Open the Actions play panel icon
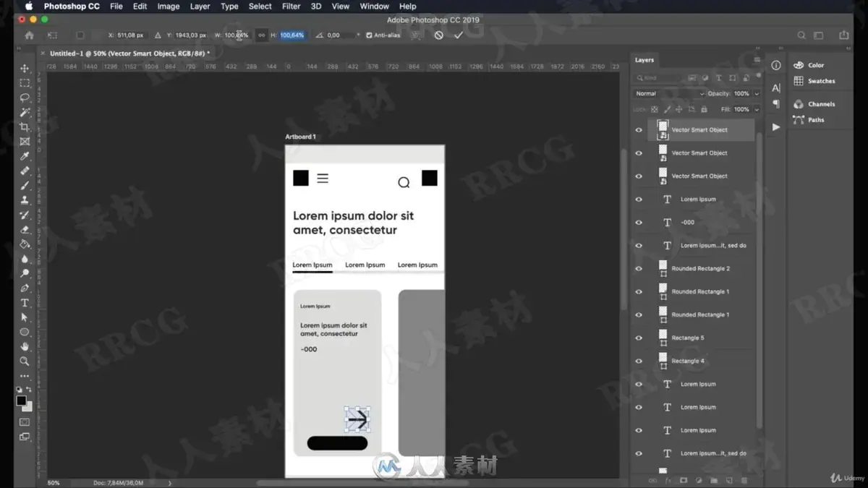The height and width of the screenshot is (488, 868). tap(776, 127)
